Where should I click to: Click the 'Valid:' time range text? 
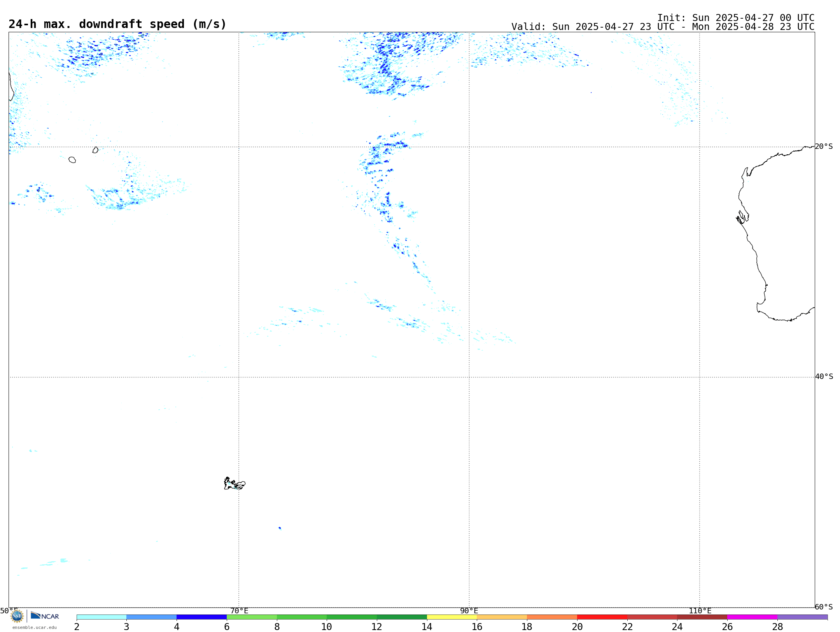coord(663,27)
